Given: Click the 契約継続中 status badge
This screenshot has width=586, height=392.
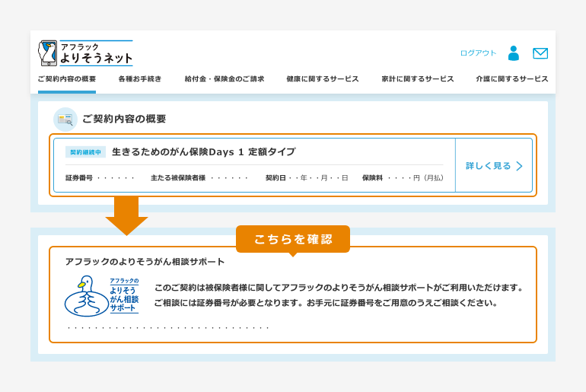Looking at the screenshot, I should [85, 152].
